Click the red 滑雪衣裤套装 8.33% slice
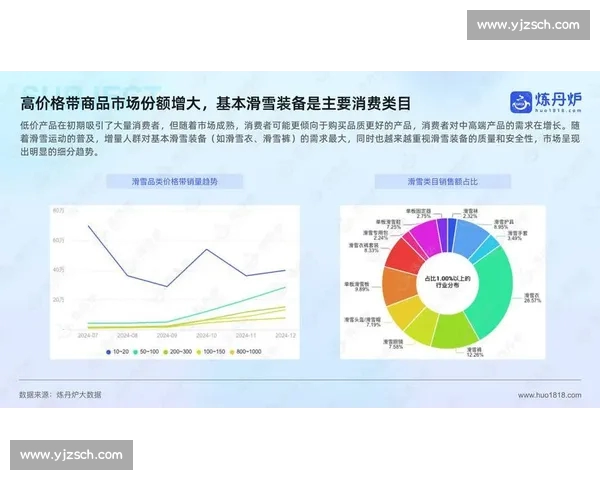The width and height of the screenshot is (600, 480). 405,257
